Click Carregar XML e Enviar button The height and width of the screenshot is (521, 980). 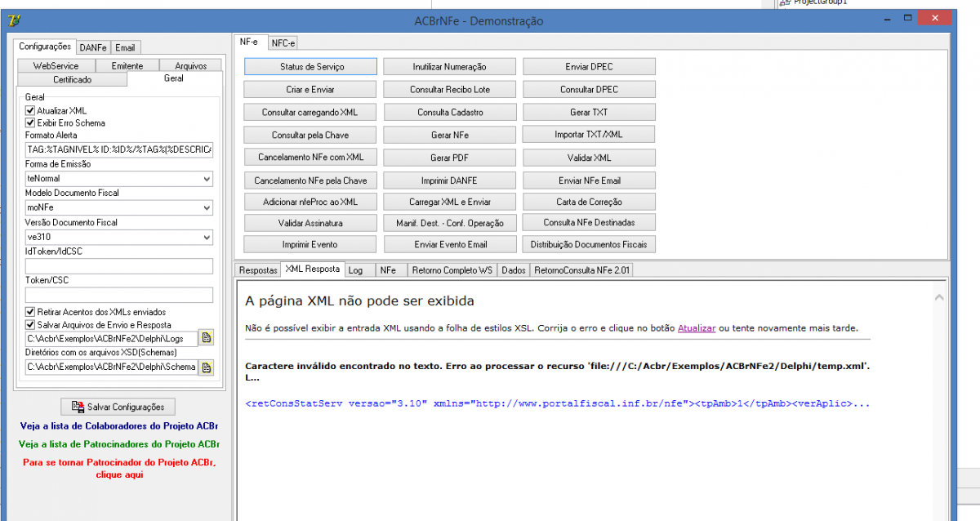pyautogui.click(x=450, y=201)
